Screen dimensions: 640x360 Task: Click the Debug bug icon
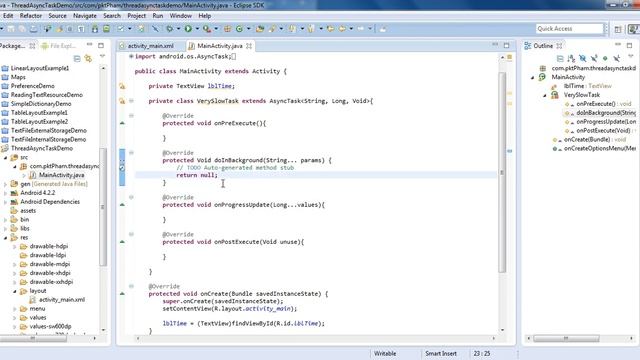tap(169, 29)
